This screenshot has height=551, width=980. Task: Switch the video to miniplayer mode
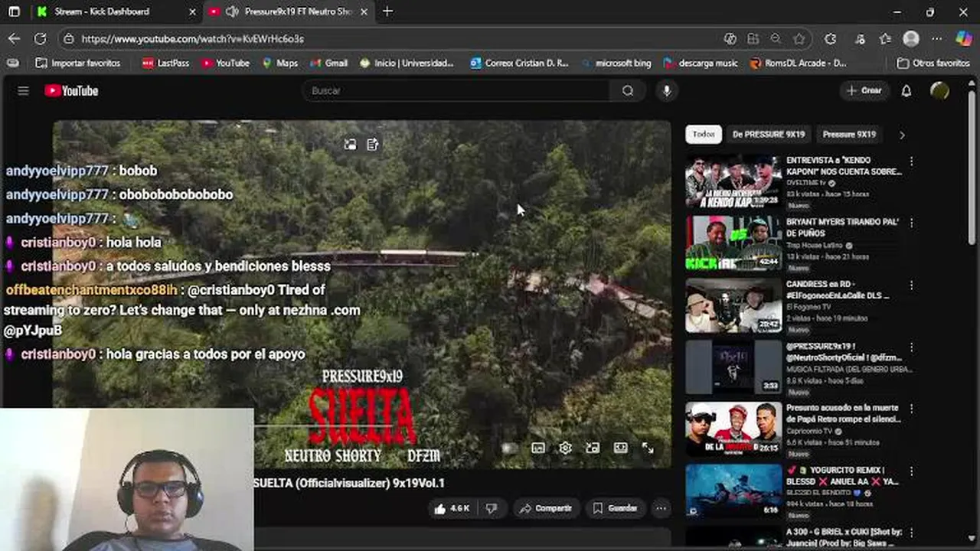(x=593, y=448)
